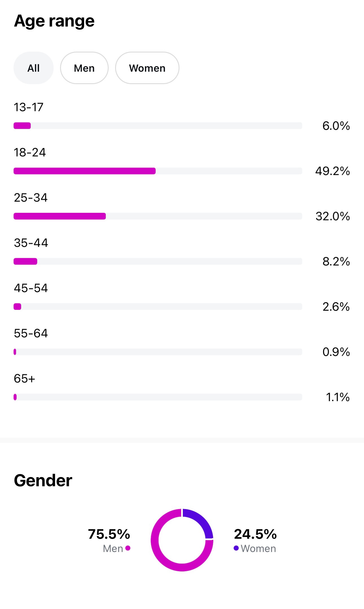Switch to the Men filter pill

pyautogui.click(x=84, y=68)
